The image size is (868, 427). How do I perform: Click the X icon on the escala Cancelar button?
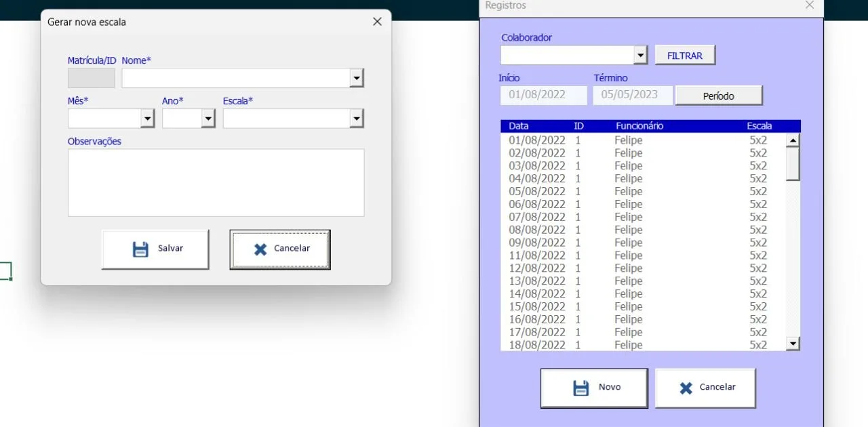(260, 249)
